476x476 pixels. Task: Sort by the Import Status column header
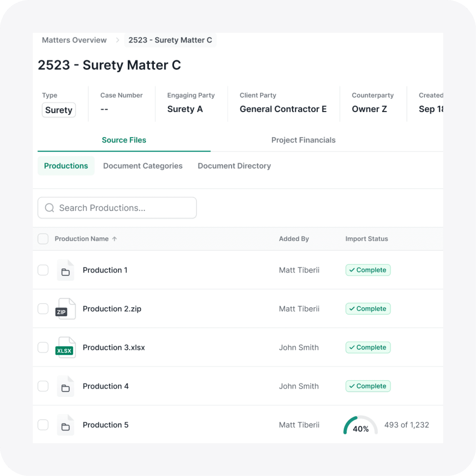pyautogui.click(x=366, y=239)
